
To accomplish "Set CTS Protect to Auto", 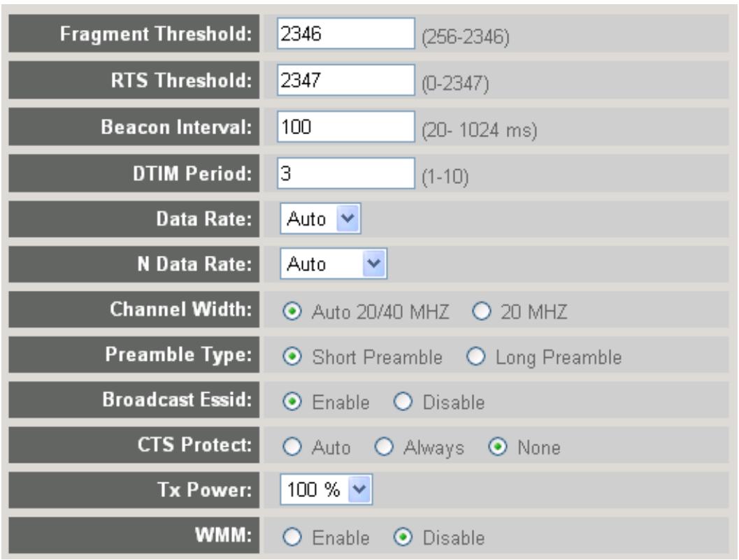I will tap(292, 447).
